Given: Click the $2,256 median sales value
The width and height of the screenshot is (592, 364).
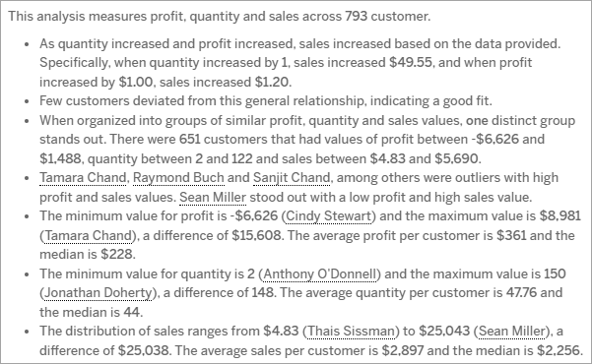Looking at the screenshot, I should point(559,350).
